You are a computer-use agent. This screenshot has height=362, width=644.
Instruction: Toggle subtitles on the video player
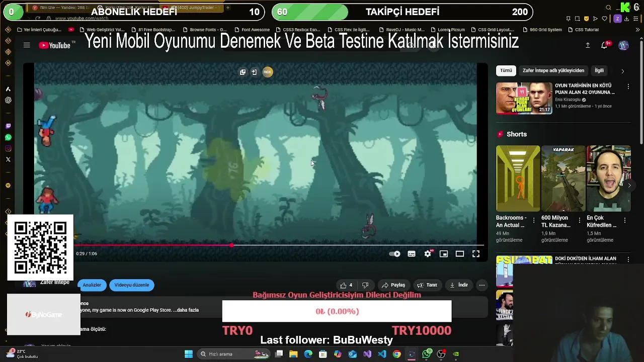412,254
